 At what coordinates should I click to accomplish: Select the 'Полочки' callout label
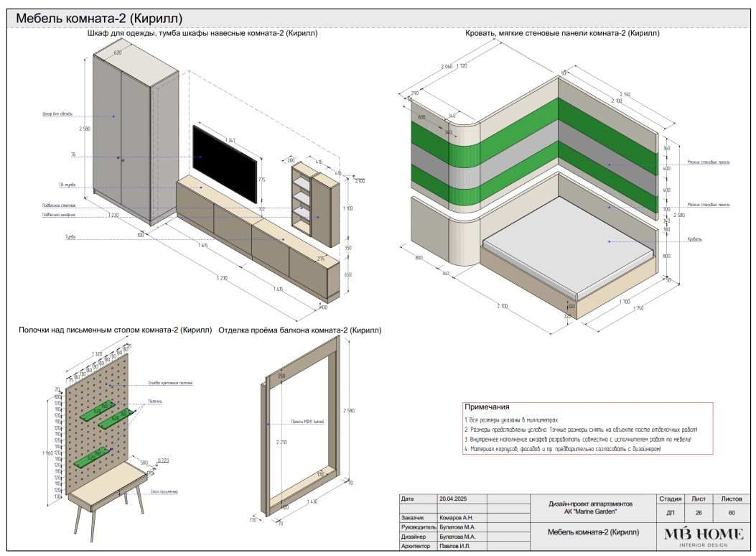point(155,402)
